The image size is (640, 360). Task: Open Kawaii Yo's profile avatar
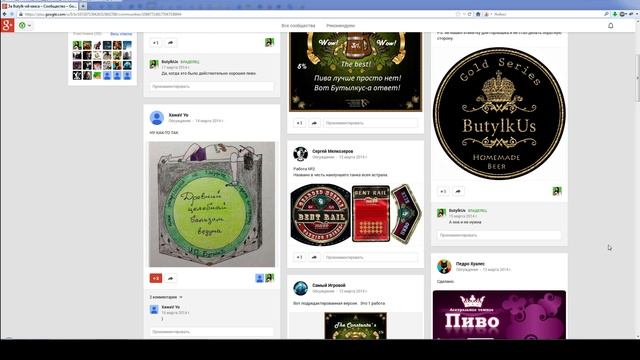point(157,118)
